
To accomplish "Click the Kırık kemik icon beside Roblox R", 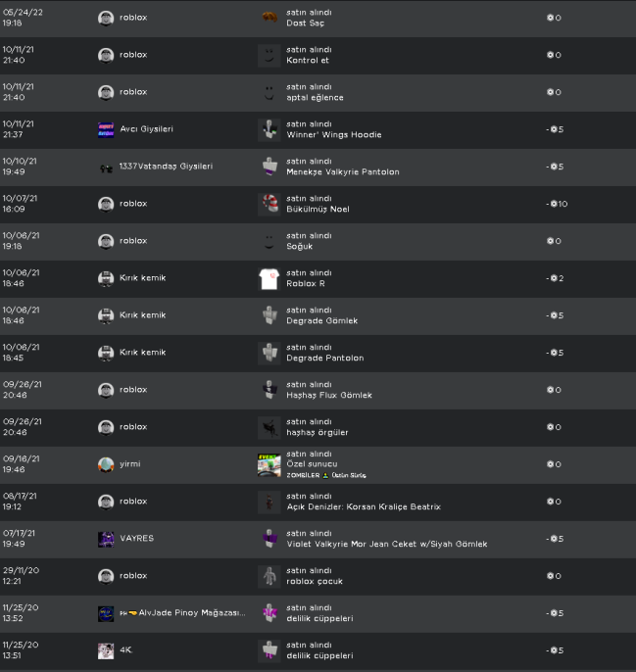I will pos(106,278).
